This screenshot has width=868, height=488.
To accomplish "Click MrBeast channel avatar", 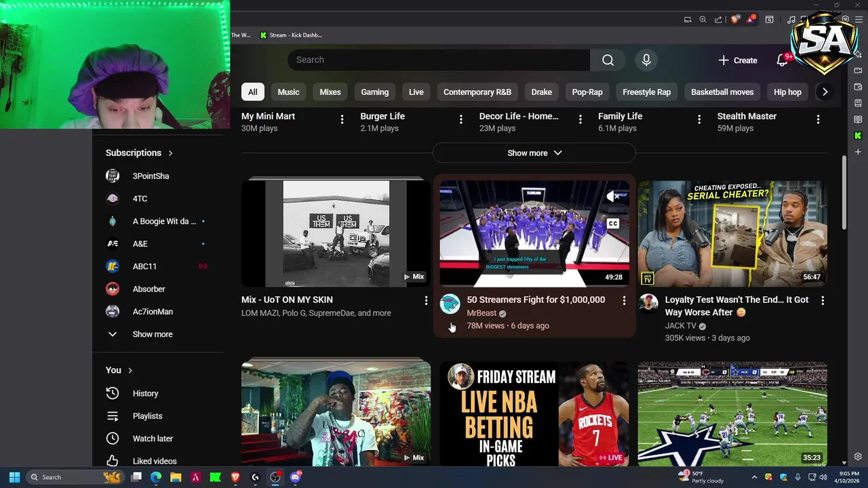I will [450, 304].
